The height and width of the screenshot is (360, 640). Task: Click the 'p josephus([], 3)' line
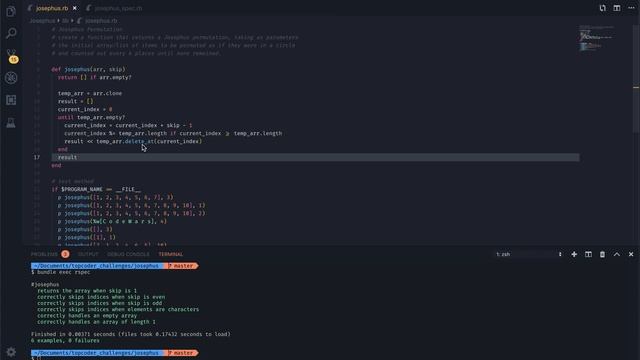click(x=85, y=229)
